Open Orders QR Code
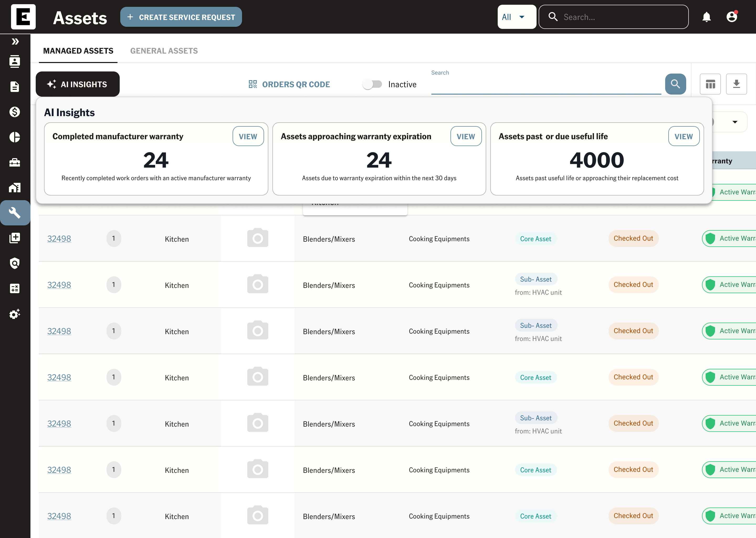 [x=290, y=84]
